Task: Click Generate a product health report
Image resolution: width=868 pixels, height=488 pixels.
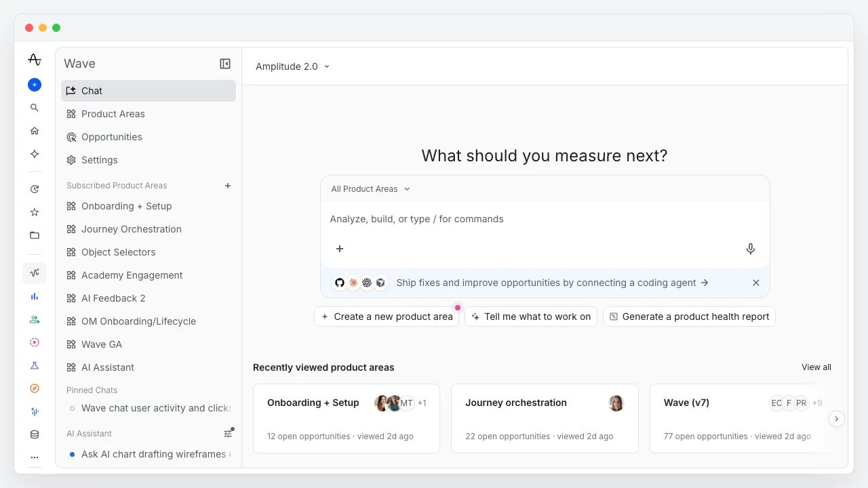Action: [x=689, y=317]
